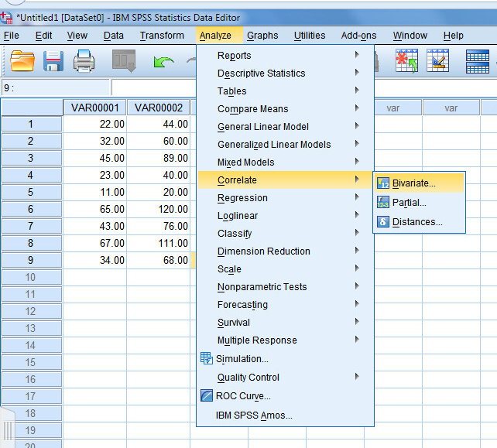Expand the Forecasting submenu

pos(285,305)
